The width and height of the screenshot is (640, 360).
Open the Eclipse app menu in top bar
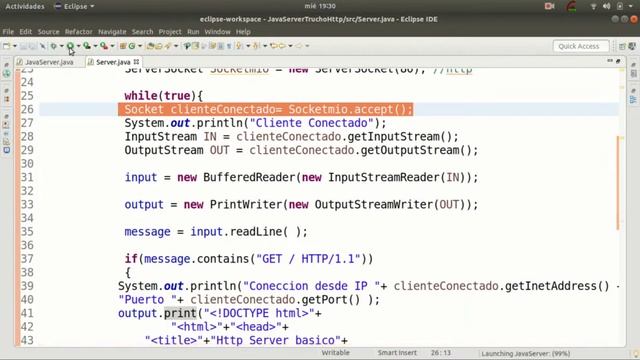(x=74, y=7)
